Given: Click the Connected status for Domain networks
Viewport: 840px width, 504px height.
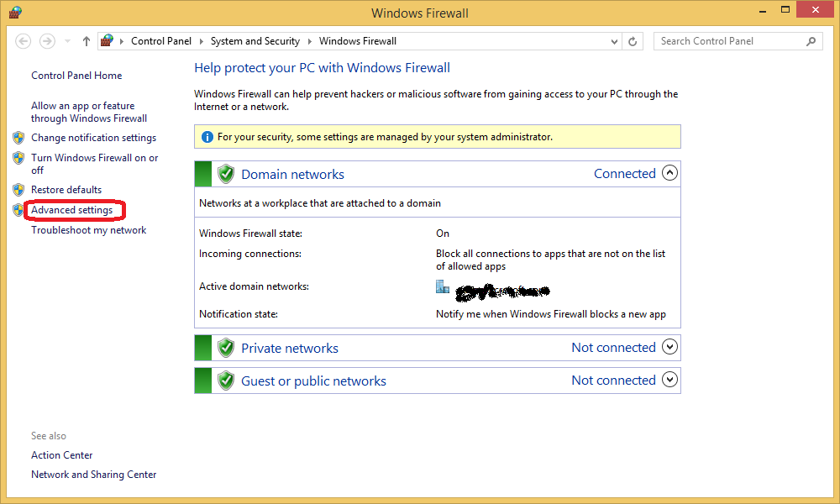Looking at the screenshot, I should pos(625,174).
